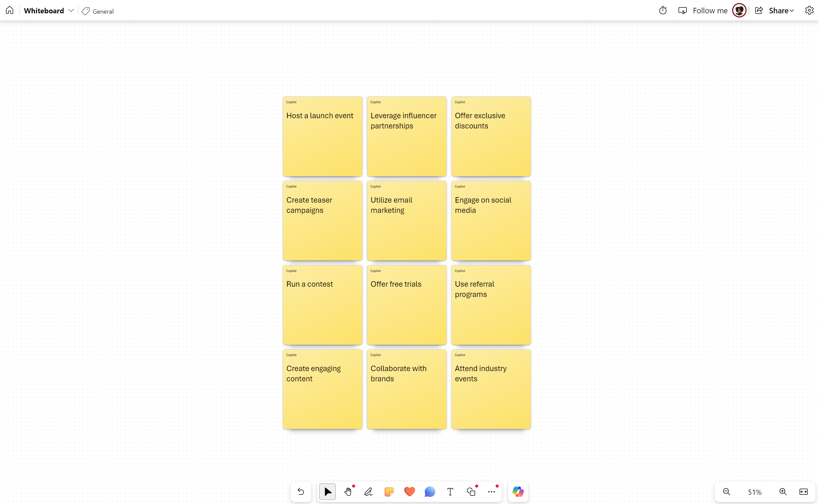
Task: Open the heart Reactions tool
Action: coord(409,491)
